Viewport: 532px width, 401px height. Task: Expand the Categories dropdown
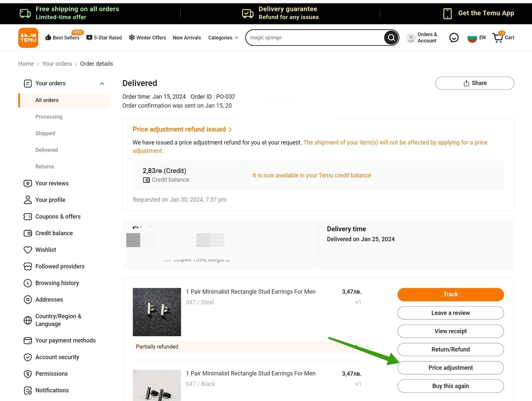[x=223, y=38]
